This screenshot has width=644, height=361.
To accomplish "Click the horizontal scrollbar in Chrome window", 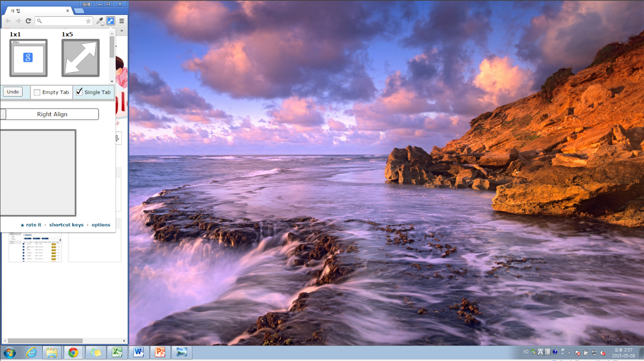I will [45, 341].
